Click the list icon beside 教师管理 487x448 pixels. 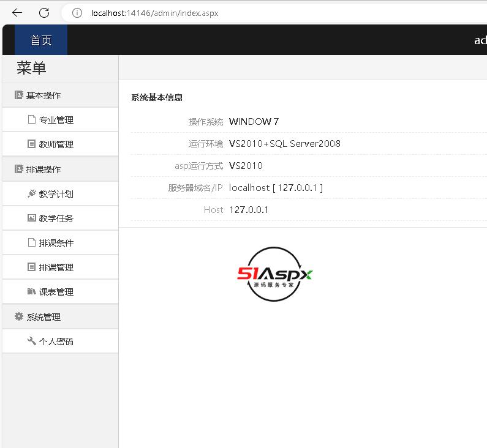tap(32, 144)
